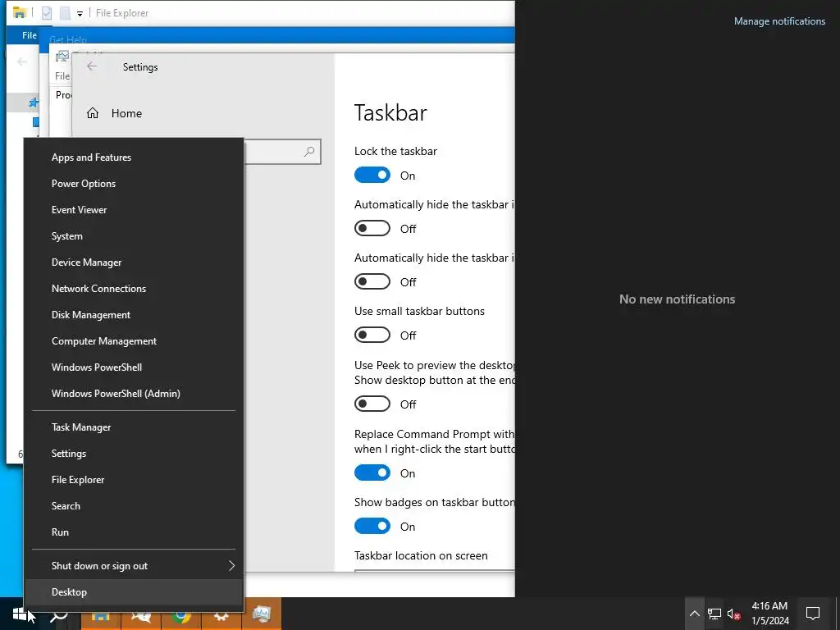
Task: Open Apps and Features from the Win+X menu
Action: coord(134,157)
